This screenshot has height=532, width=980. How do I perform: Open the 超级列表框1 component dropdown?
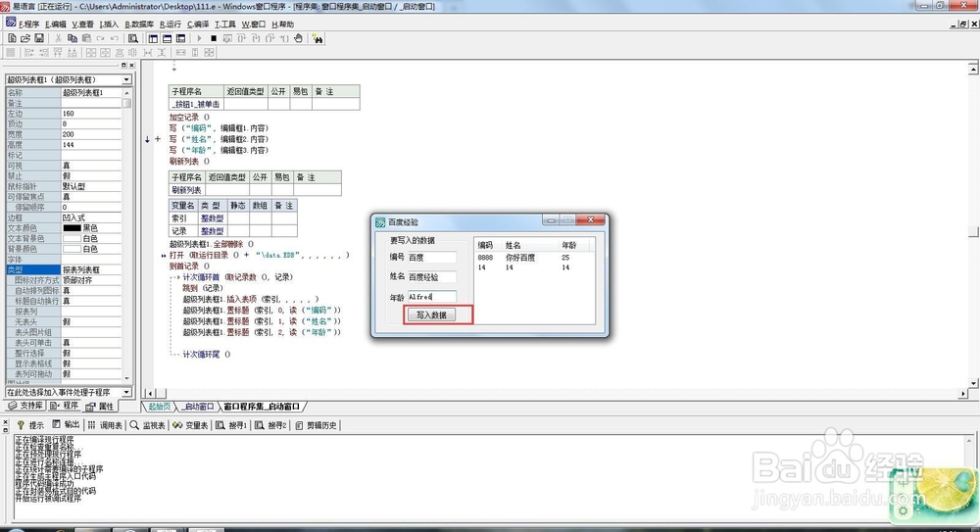pos(126,79)
